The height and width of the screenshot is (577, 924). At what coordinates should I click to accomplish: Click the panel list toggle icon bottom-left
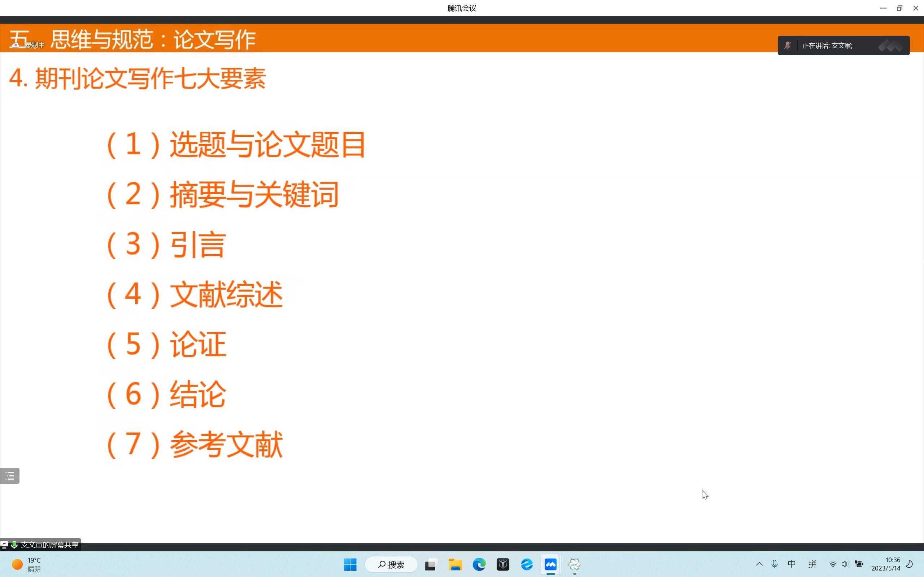click(9, 476)
